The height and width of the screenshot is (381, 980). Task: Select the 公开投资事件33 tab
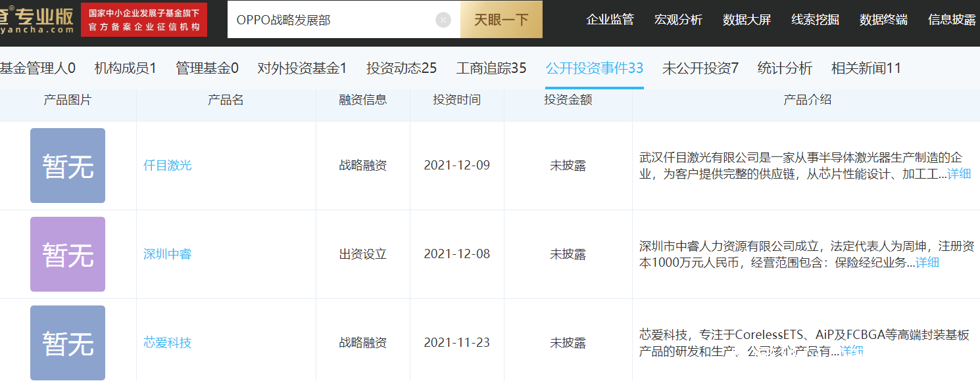595,68
